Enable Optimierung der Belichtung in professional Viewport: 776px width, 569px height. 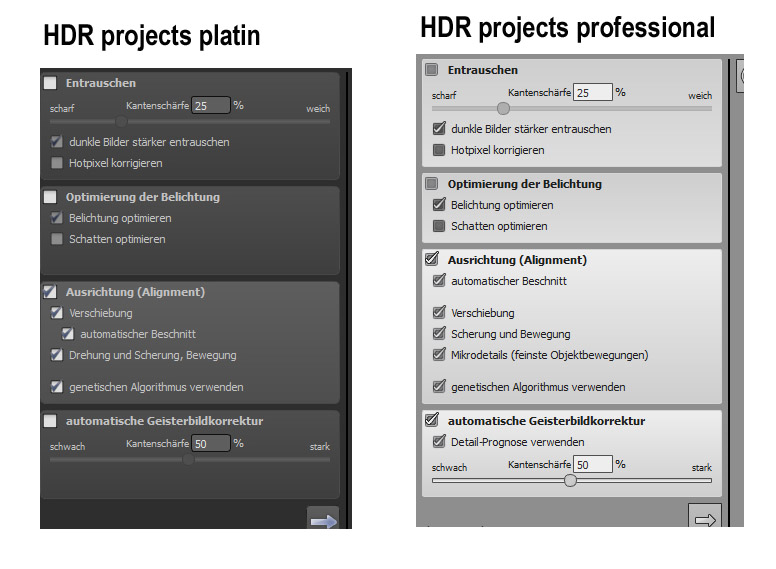432,184
